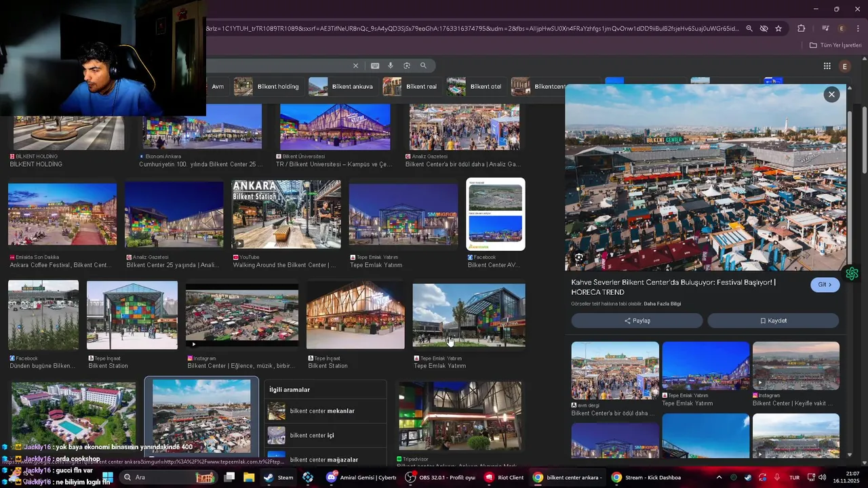
Task: Switch to OBS 32.0.1 in taskbar
Action: tap(441, 477)
